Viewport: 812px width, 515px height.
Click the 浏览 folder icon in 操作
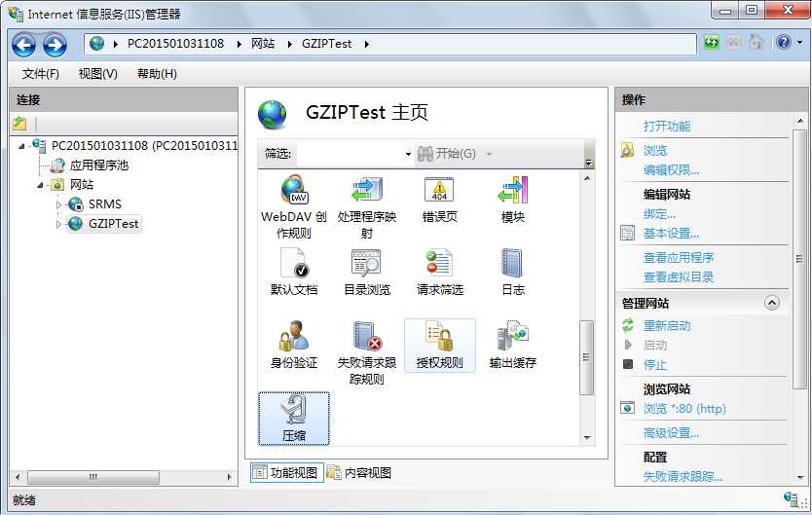(x=627, y=150)
